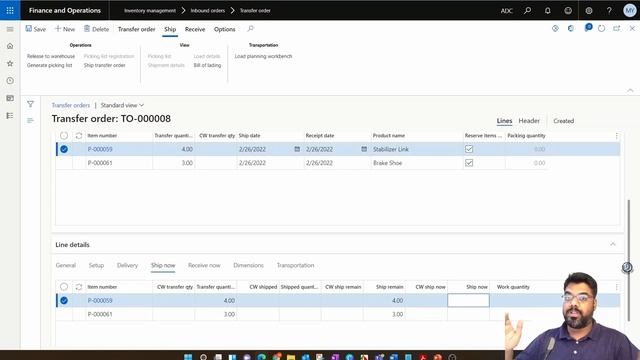The width and height of the screenshot is (640, 360).
Task: Select all rows in Ship now grid
Action: (64, 287)
